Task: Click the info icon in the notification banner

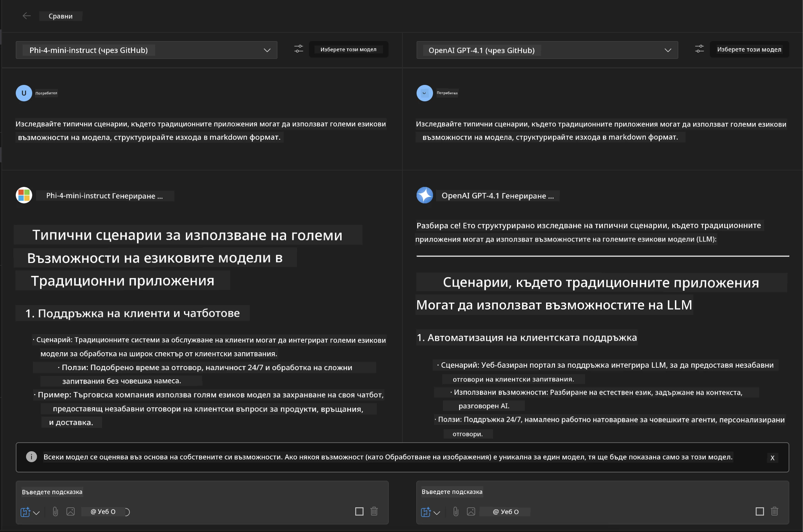Action: coord(32,457)
